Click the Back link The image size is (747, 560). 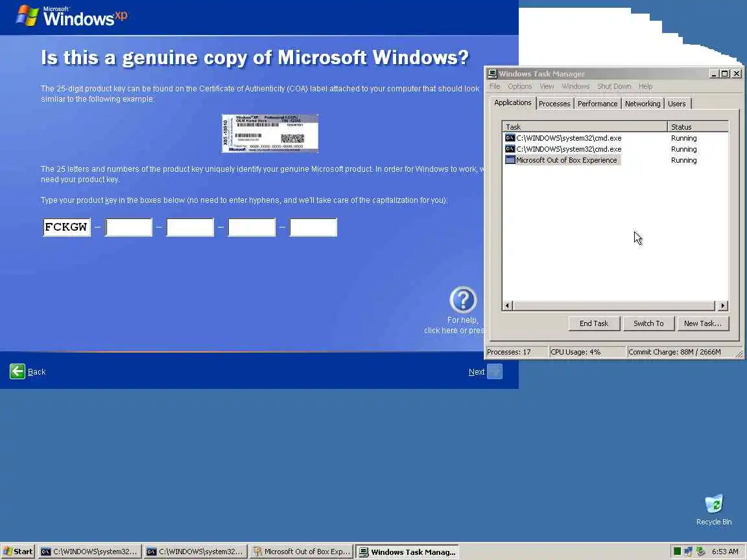click(x=37, y=372)
